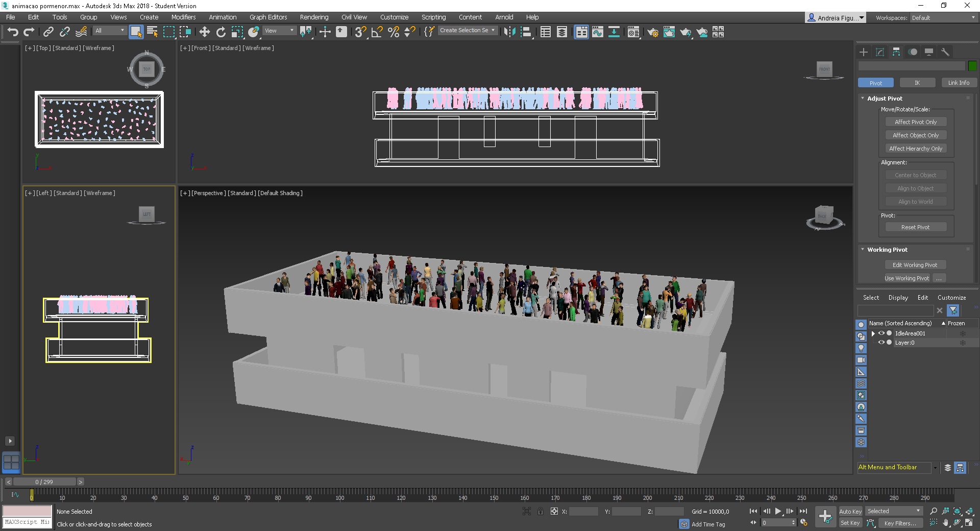Toggle Percent Snap on
The height and width of the screenshot is (531, 980).
393,32
